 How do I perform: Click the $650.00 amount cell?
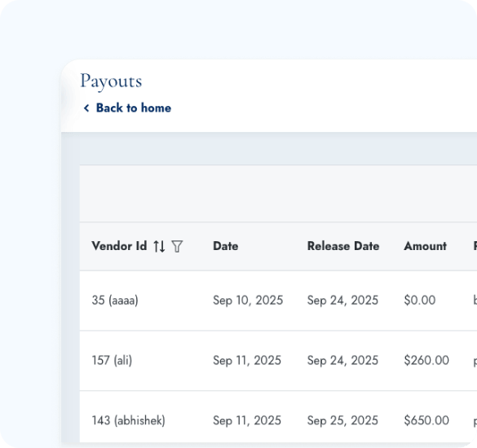[426, 420]
